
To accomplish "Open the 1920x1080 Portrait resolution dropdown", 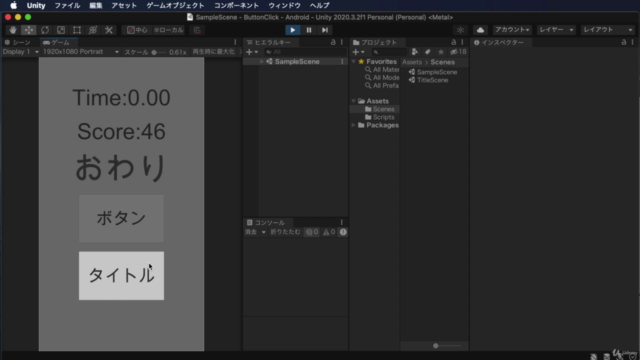I will click(x=80, y=52).
